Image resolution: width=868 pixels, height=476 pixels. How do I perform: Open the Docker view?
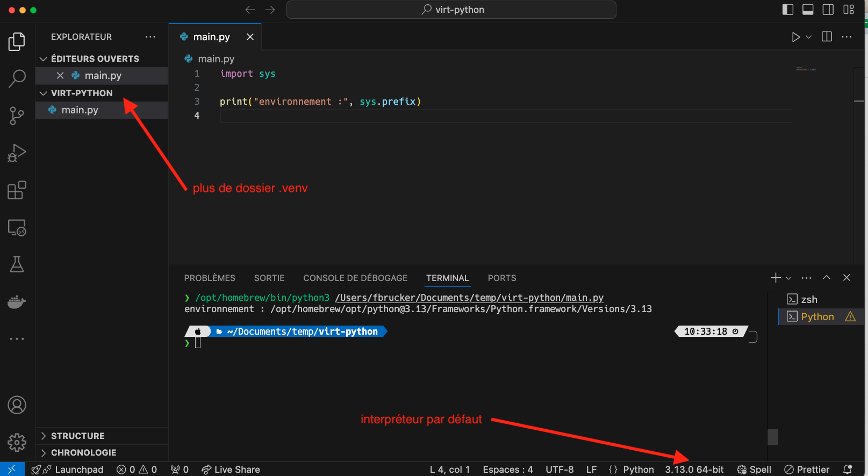[17, 302]
